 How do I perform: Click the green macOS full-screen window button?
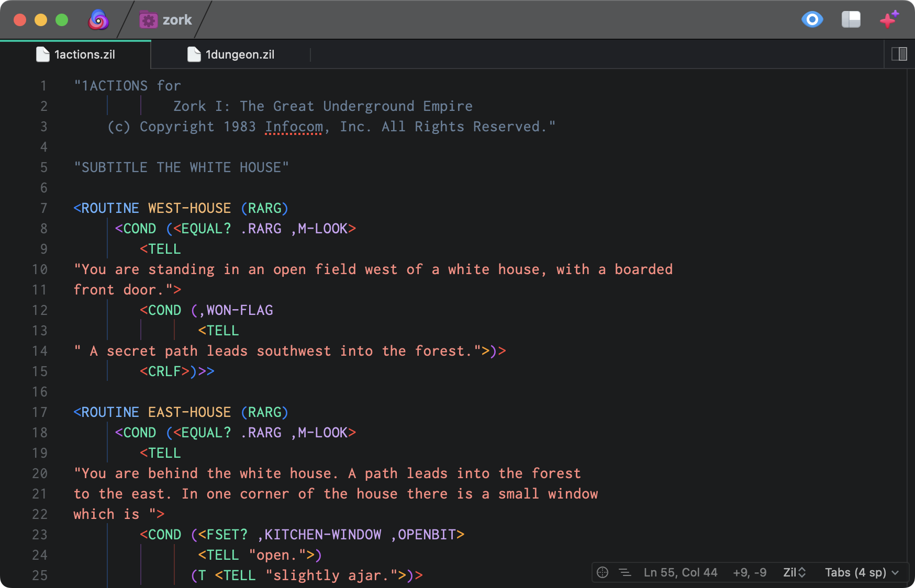[x=62, y=20]
